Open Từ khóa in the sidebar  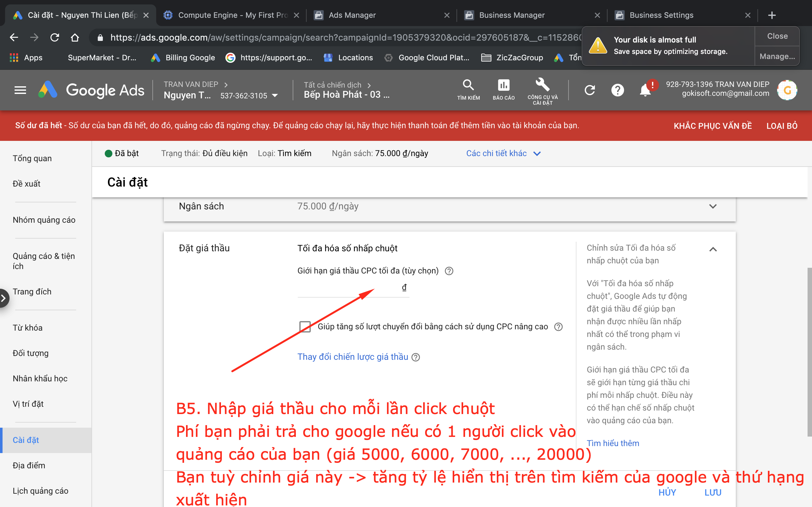28,328
